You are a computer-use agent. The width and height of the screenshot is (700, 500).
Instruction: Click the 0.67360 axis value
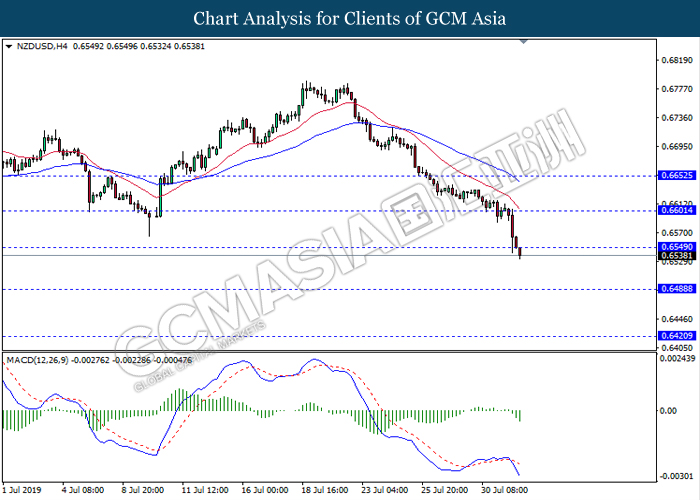point(677,118)
